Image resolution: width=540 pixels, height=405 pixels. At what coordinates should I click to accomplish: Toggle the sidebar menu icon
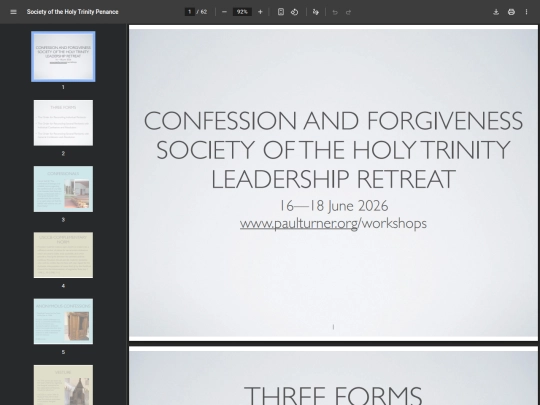[x=13, y=12]
